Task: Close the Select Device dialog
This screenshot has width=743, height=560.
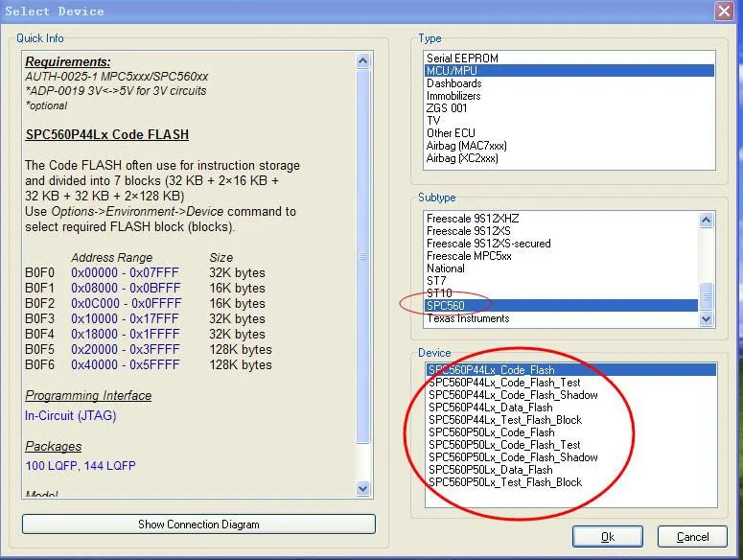Action: [x=724, y=11]
